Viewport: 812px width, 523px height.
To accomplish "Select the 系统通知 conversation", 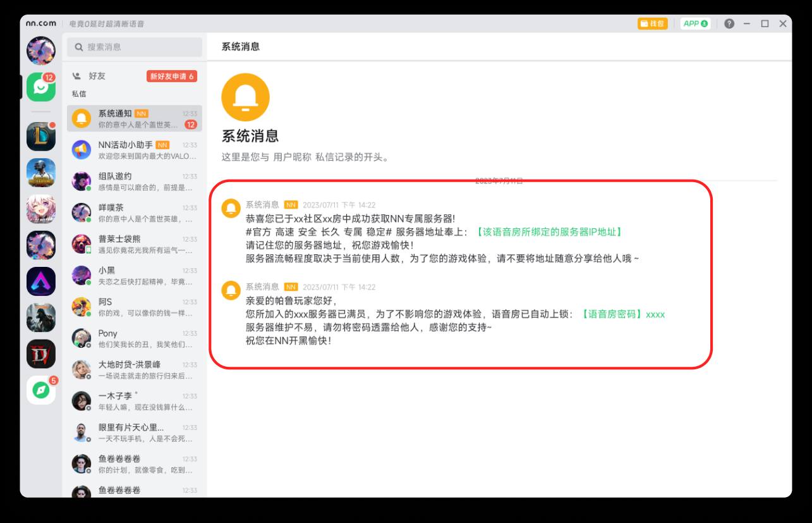I will [135, 118].
